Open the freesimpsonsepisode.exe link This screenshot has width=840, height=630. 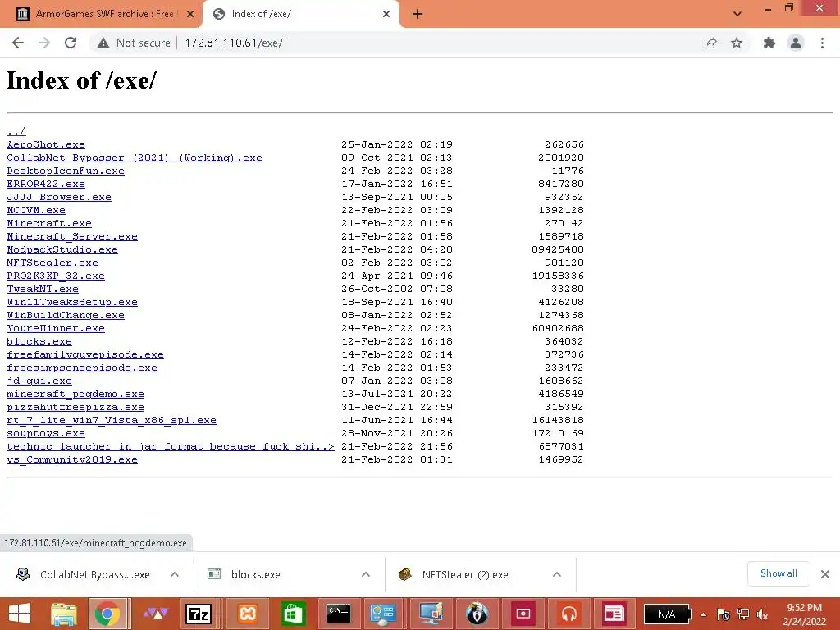[82, 367]
